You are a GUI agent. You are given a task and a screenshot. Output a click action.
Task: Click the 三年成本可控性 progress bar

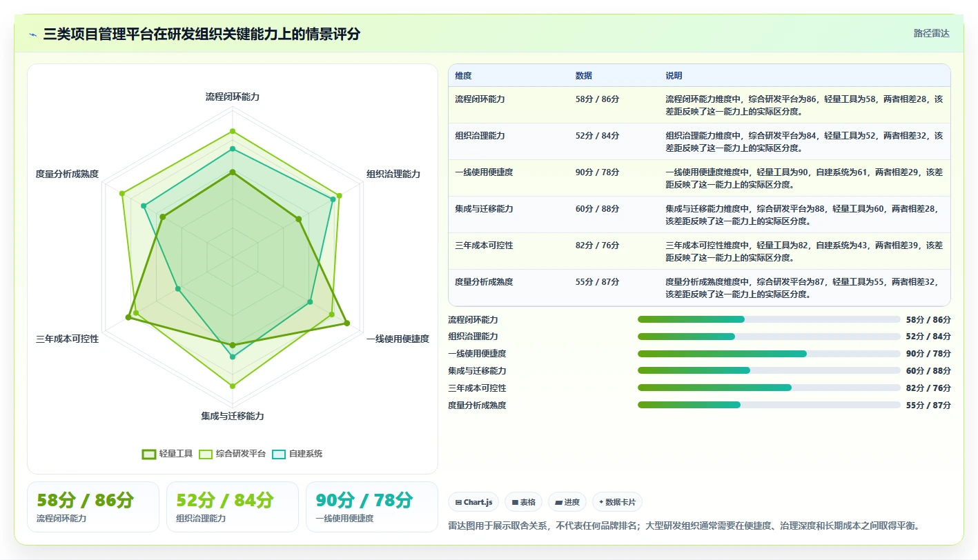[769, 388]
